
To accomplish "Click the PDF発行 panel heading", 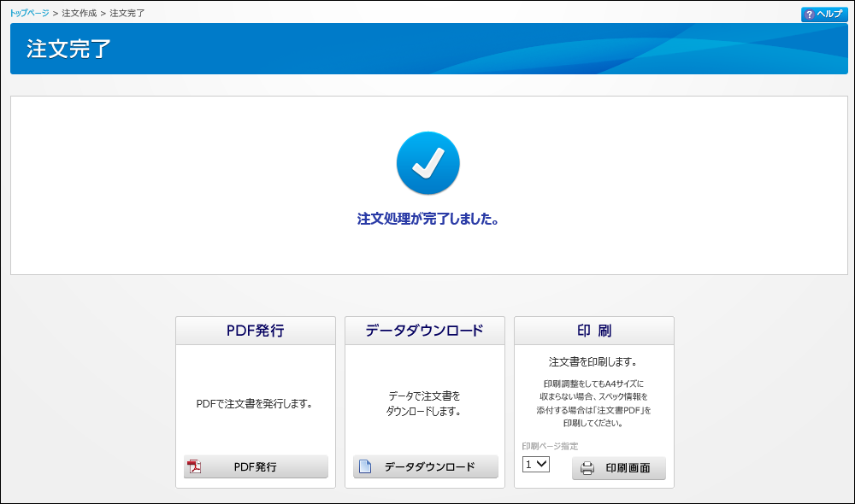I will tap(255, 331).
